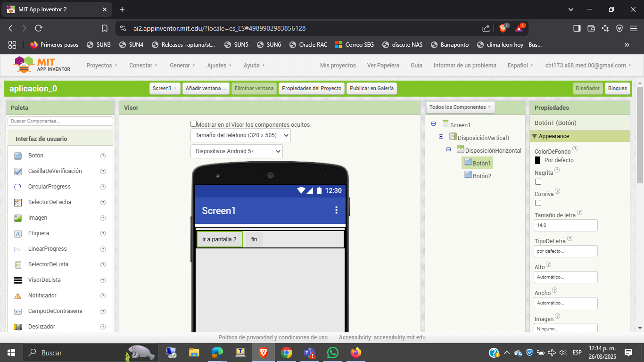Open WhatsApp from the taskbar

click(333, 353)
